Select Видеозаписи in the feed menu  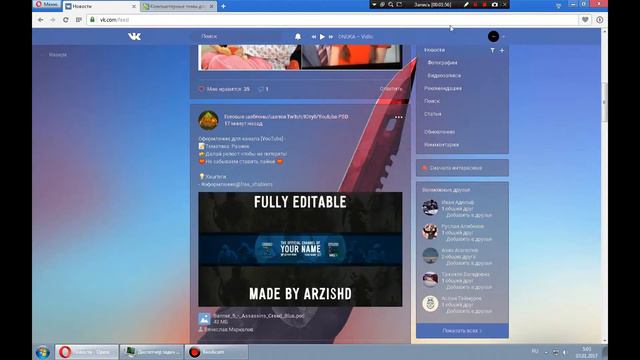pyautogui.click(x=444, y=76)
